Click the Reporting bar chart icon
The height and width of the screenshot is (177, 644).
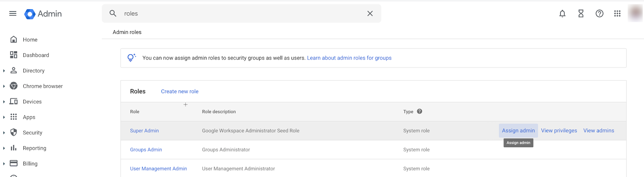tap(14, 148)
